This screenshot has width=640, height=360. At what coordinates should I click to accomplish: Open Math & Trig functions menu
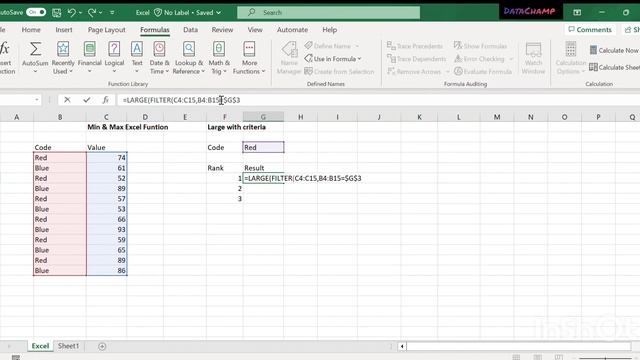(x=219, y=58)
